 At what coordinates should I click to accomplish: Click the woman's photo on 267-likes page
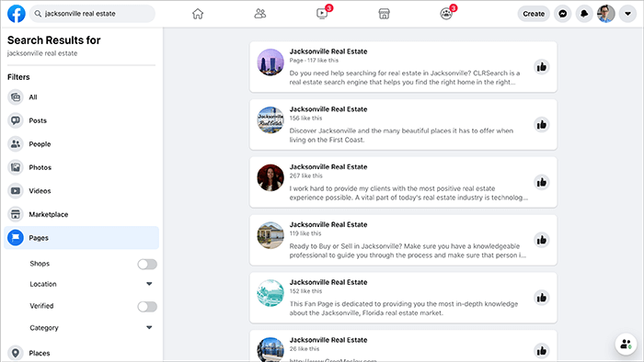(270, 178)
